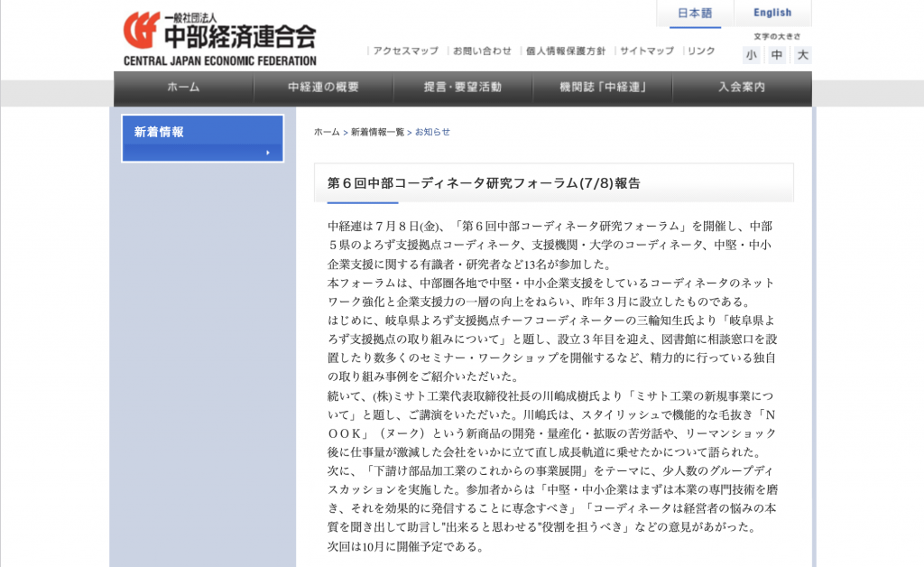Click ホーム in the breadcrumb

[327, 132]
